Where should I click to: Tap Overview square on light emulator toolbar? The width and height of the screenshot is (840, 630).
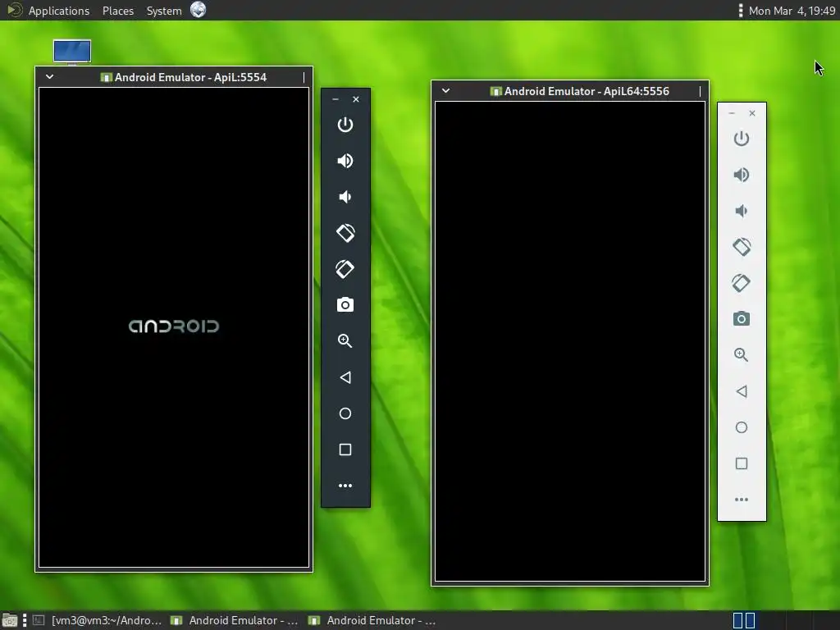tap(742, 463)
